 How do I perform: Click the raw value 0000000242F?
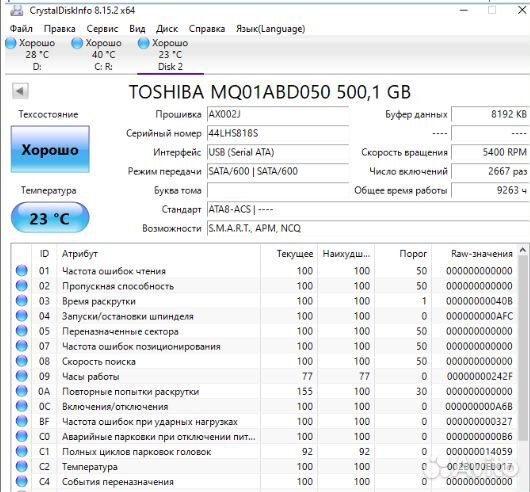pos(479,376)
